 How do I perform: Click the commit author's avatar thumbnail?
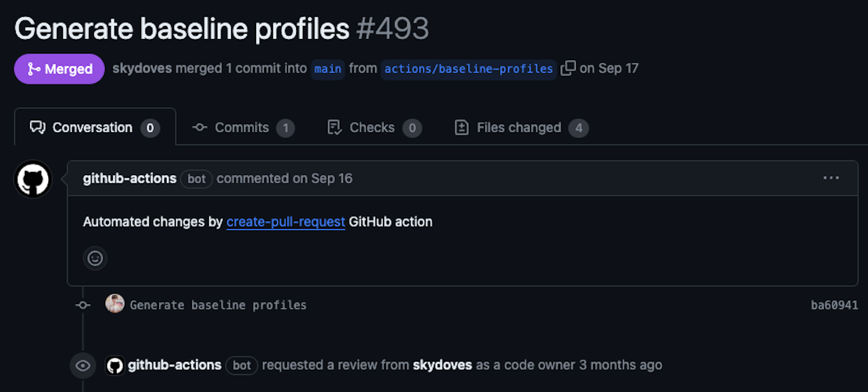pos(114,304)
